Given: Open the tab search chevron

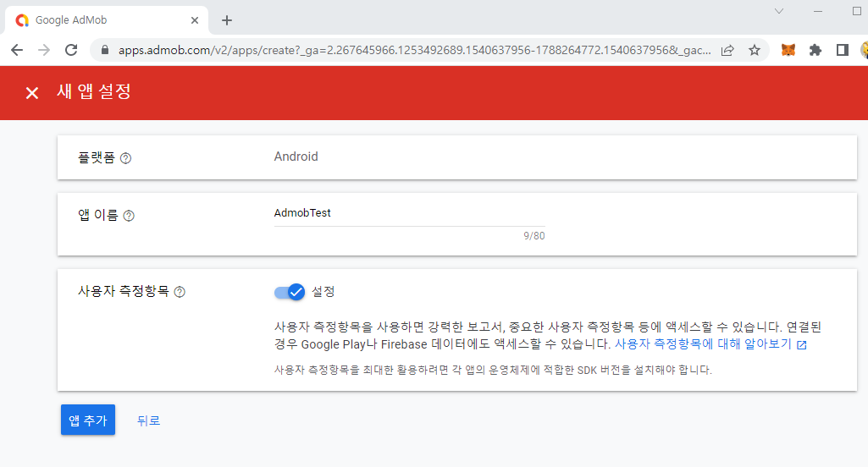Looking at the screenshot, I should [x=779, y=11].
